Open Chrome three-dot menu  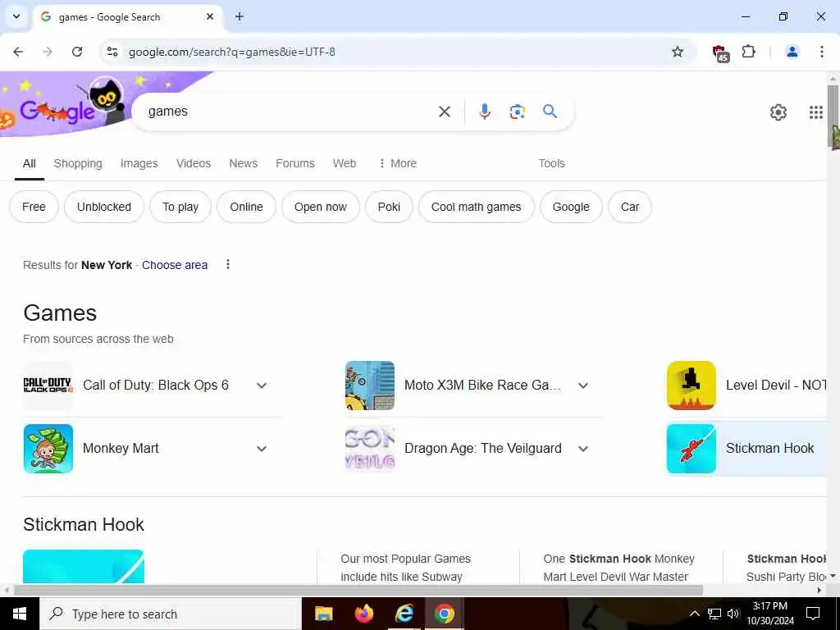pos(821,52)
